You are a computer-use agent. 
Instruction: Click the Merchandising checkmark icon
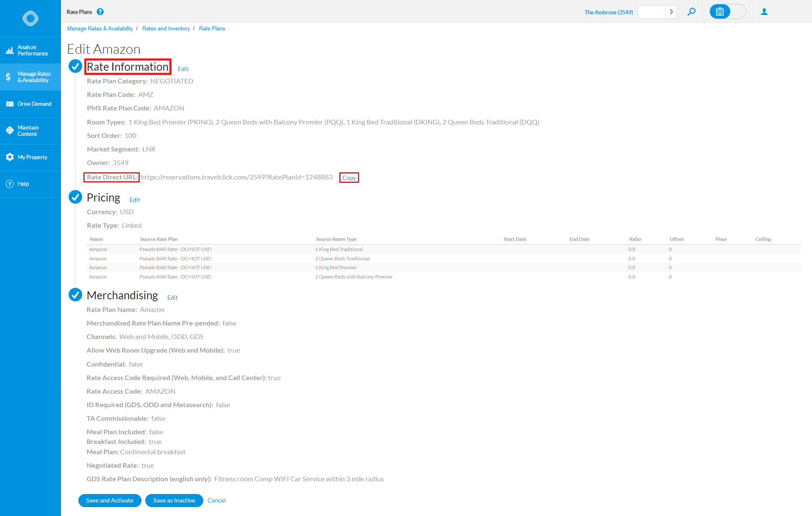point(75,295)
